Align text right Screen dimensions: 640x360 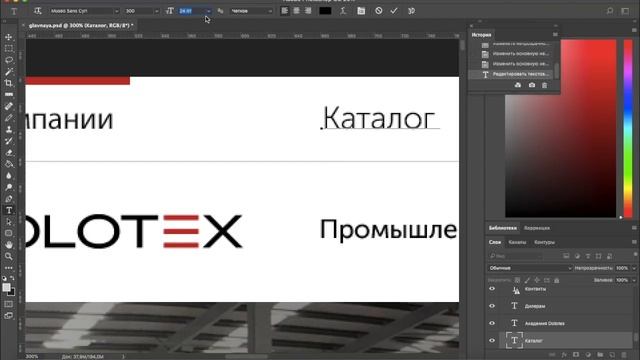(x=308, y=11)
